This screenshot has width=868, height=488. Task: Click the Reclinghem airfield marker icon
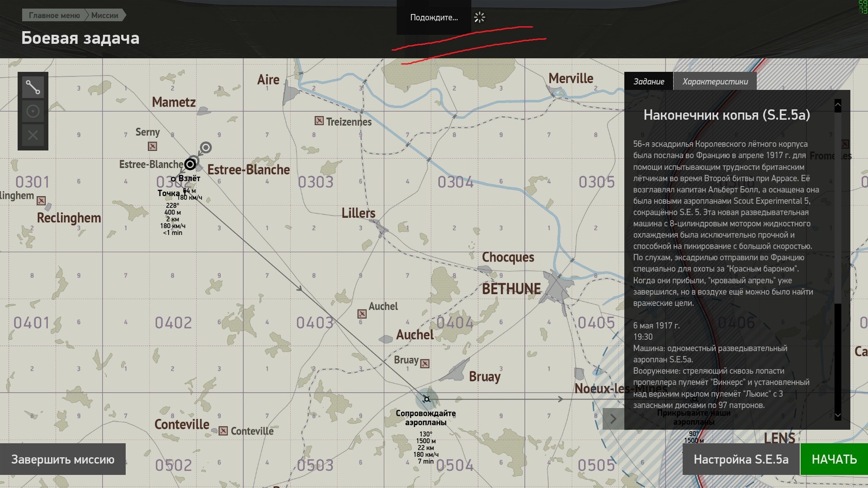tap(41, 200)
